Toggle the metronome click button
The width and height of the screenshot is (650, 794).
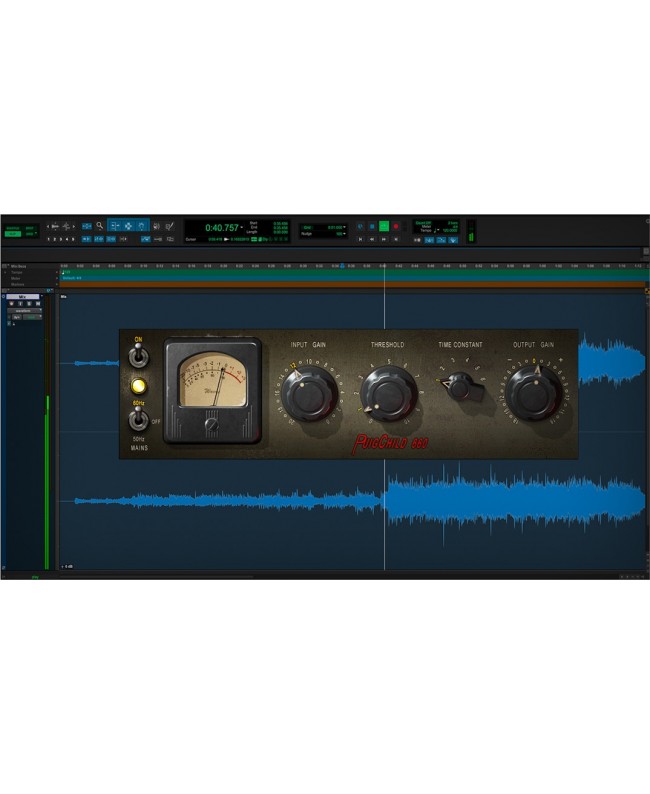click(428, 240)
